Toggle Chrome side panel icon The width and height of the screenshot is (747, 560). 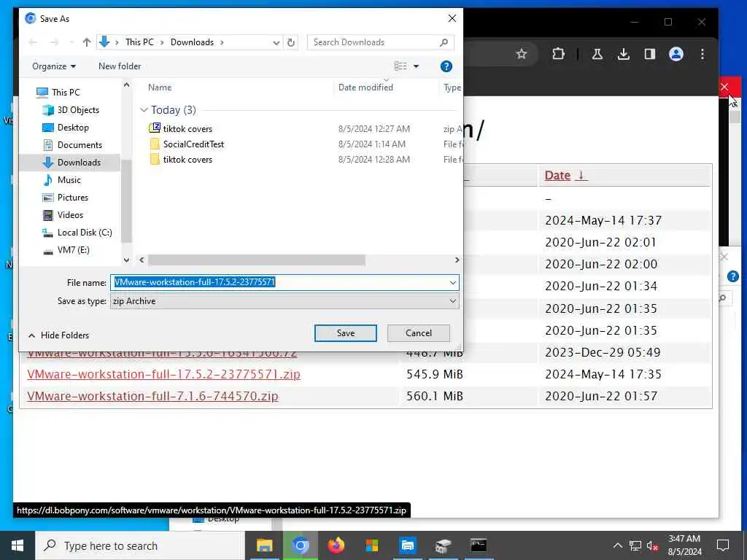coord(649,54)
